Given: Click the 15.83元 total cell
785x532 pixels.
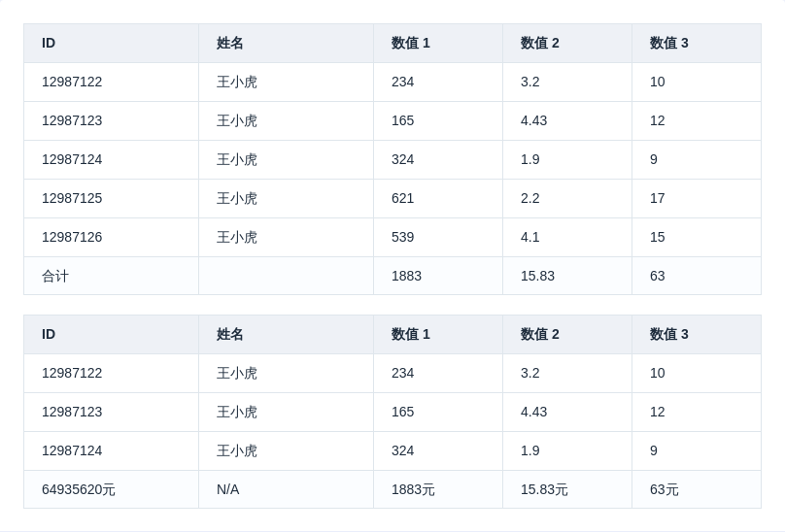Looking at the screenshot, I should point(544,489).
